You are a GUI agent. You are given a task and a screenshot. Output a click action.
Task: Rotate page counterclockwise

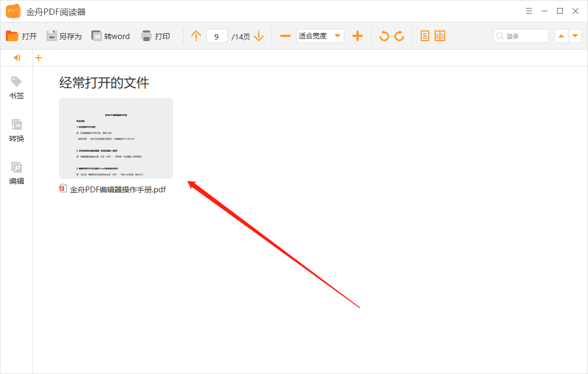(x=385, y=36)
